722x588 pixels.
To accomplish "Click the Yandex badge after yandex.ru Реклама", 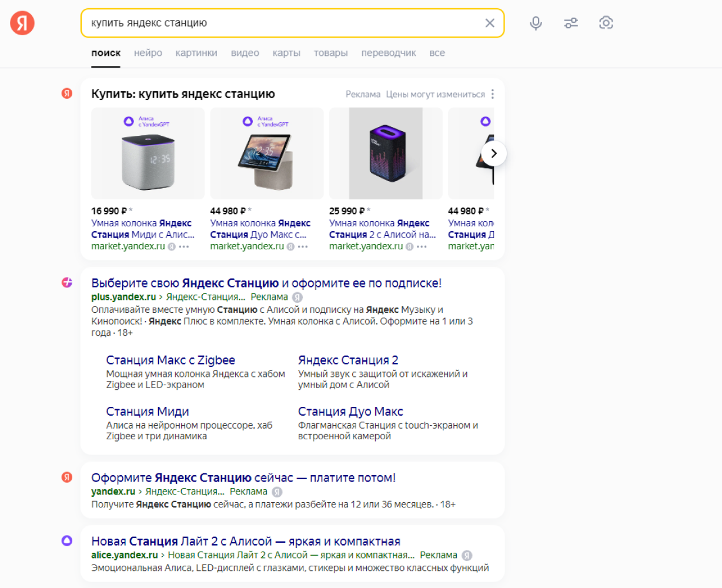I will click(x=277, y=492).
